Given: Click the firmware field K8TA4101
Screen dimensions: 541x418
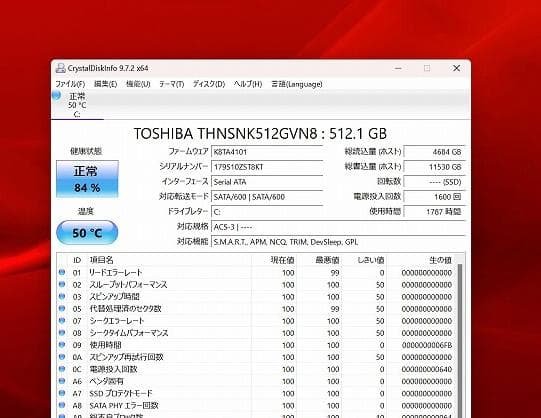Looking at the screenshot, I should pyautogui.click(x=267, y=152).
